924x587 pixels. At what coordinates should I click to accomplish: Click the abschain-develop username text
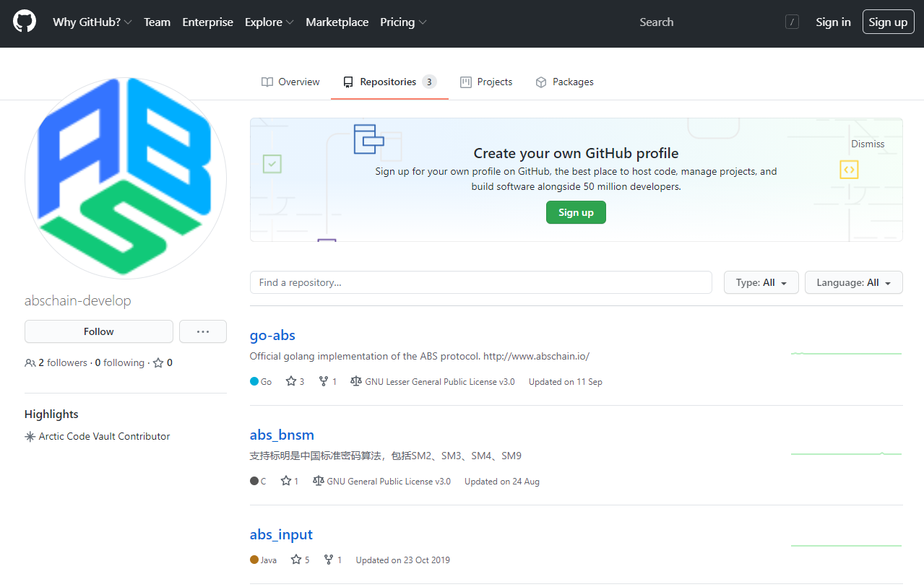coord(78,300)
